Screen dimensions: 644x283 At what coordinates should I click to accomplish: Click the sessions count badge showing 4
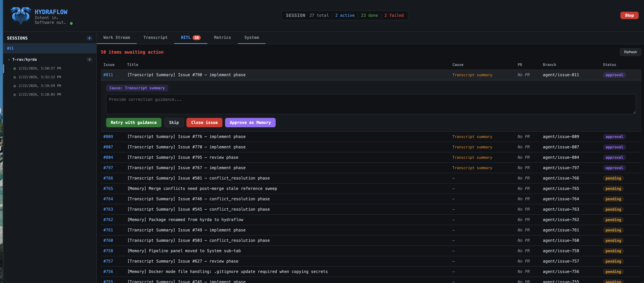(89, 38)
